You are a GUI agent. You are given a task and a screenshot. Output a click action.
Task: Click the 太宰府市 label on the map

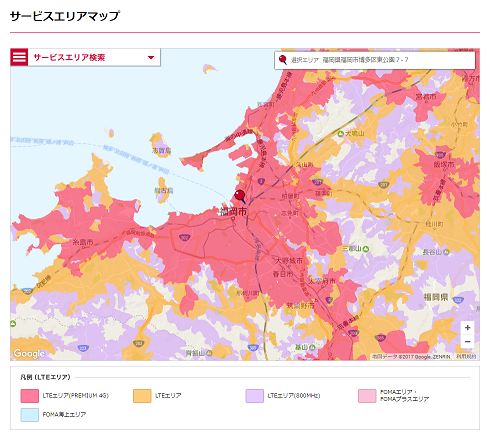point(321,281)
